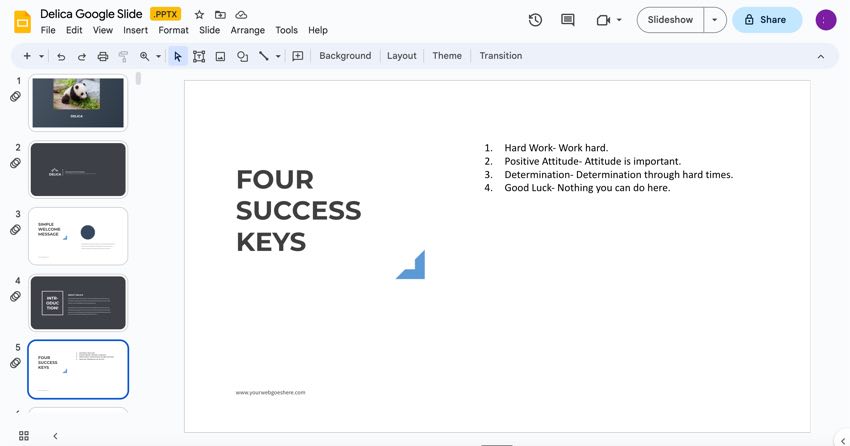Click the video camera meeting icon
The width and height of the screenshot is (850, 446).
[x=603, y=20]
